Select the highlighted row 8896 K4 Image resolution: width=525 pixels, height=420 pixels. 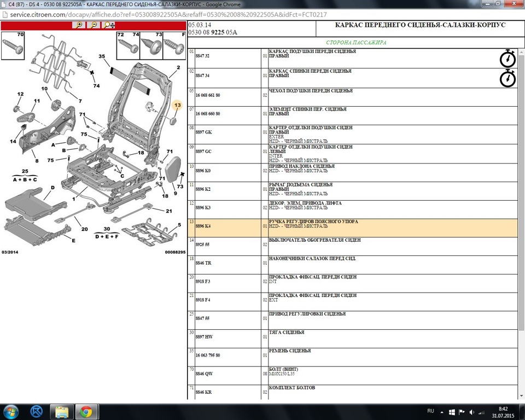pyautogui.click(x=353, y=228)
